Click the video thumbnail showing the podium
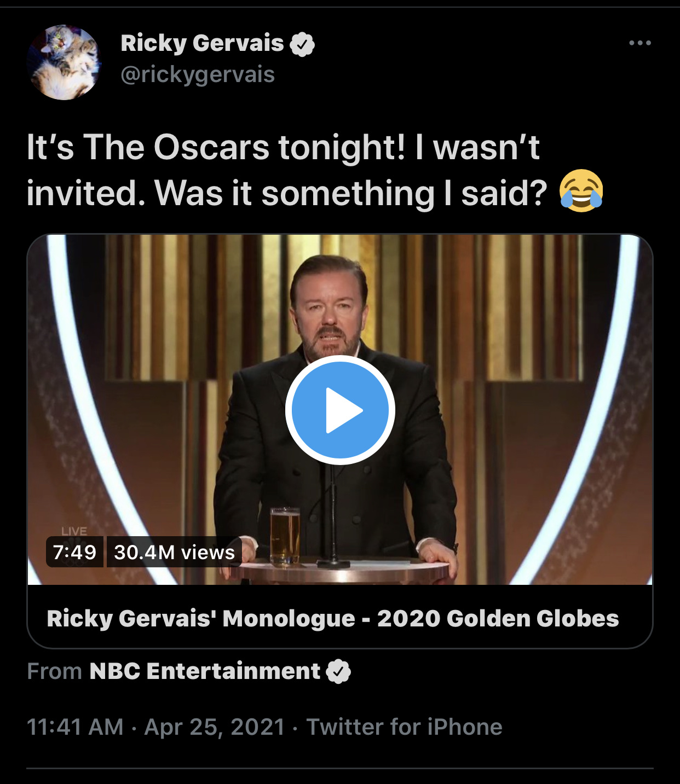This screenshot has height=784, width=680. (x=340, y=410)
